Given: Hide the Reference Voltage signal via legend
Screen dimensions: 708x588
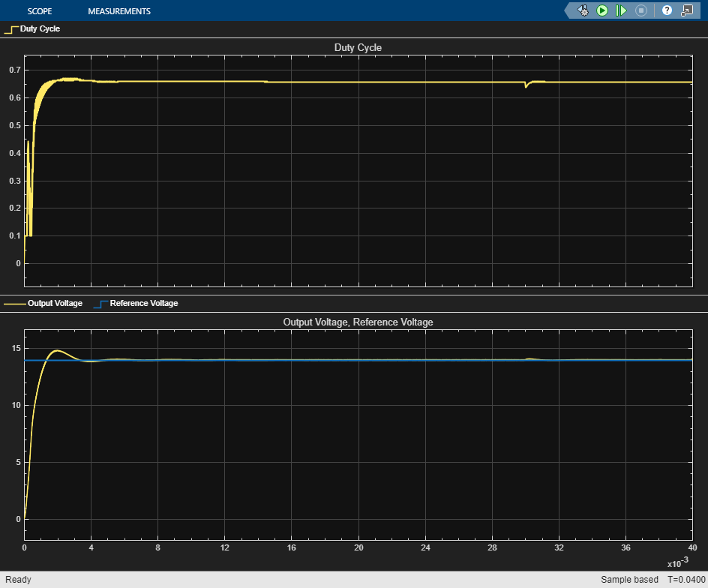Looking at the screenshot, I should tap(144, 304).
